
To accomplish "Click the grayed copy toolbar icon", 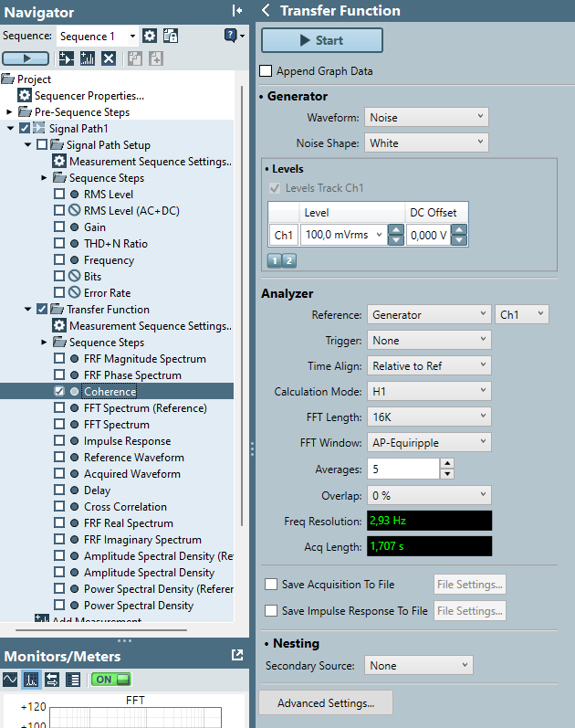I will 135,58.
